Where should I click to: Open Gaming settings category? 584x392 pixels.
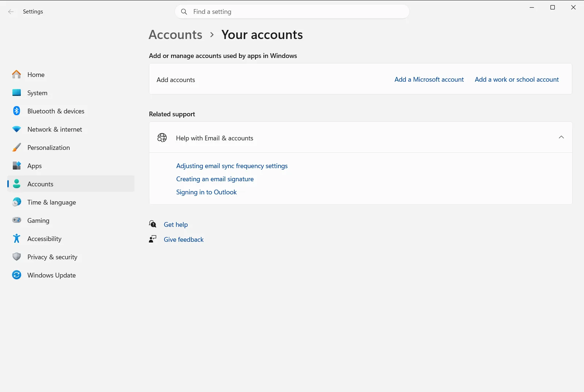tap(71, 220)
